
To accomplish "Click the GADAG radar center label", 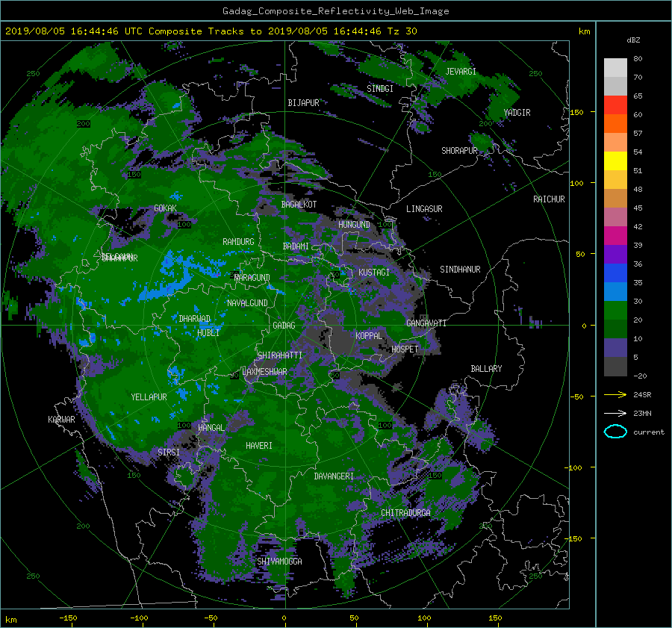I will coord(284,326).
